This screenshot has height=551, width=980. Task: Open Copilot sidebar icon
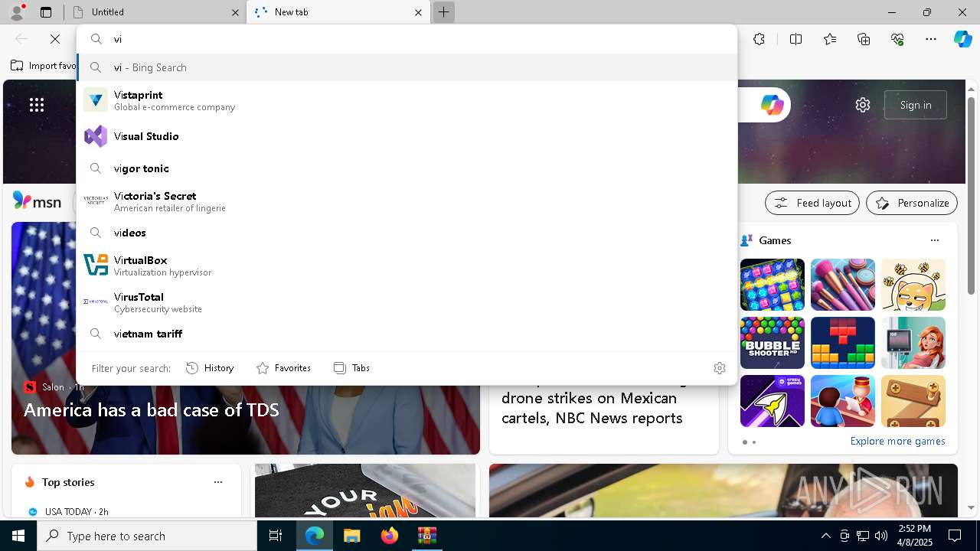[962, 39]
